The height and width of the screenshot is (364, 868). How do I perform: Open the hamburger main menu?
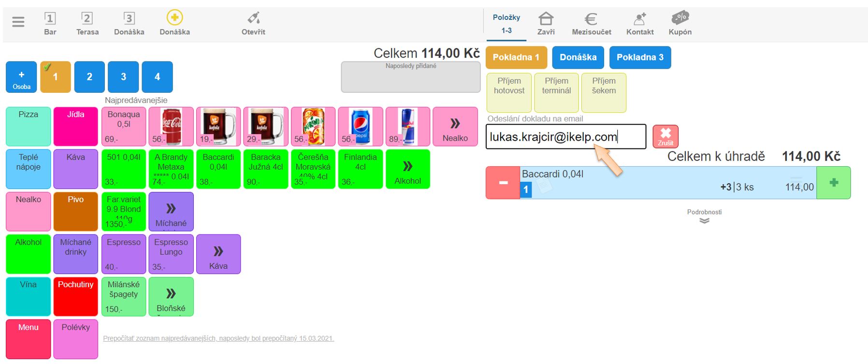18,22
